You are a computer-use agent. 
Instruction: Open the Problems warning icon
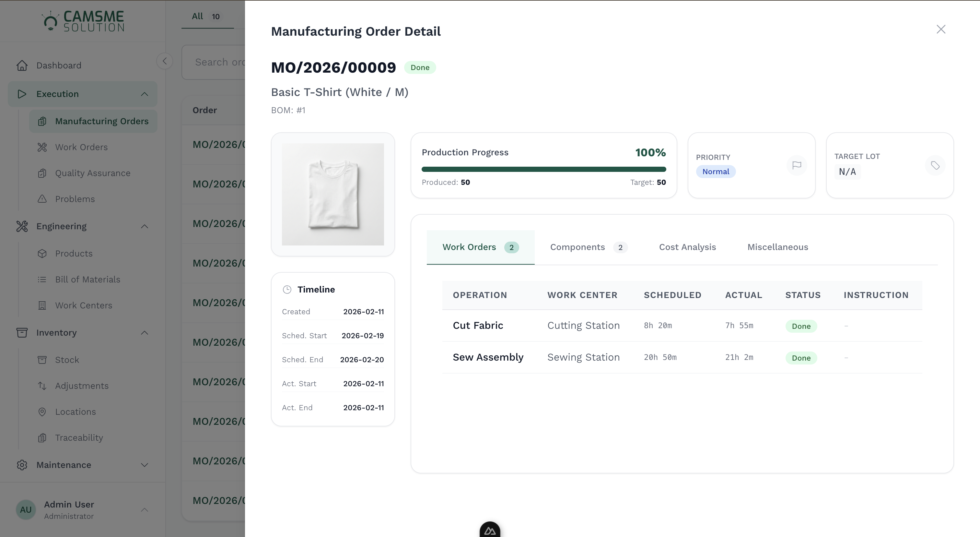tap(42, 199)
